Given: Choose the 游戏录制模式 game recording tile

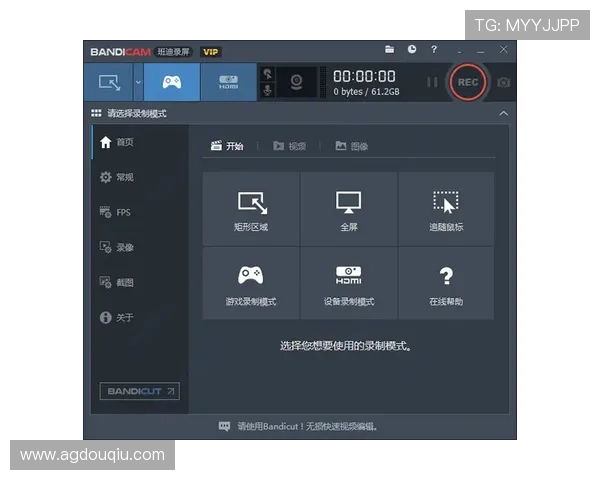Looking at the screenshot, I should click(x=251, y=283).
